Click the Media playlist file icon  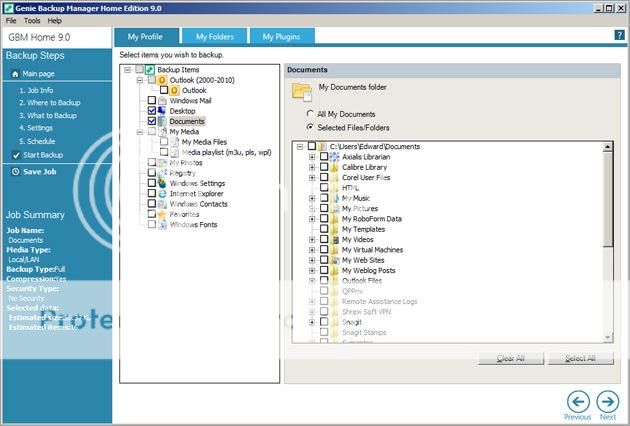pos(174,152)
